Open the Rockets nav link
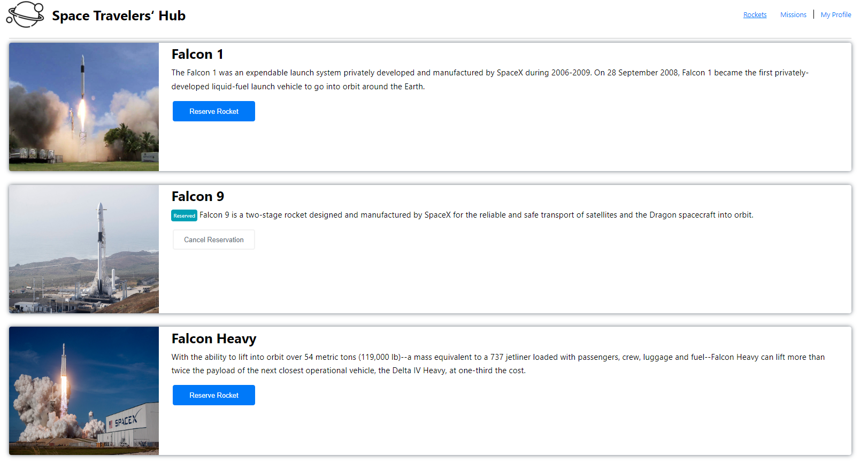This screenshot has width=868, height=463. 755,15
